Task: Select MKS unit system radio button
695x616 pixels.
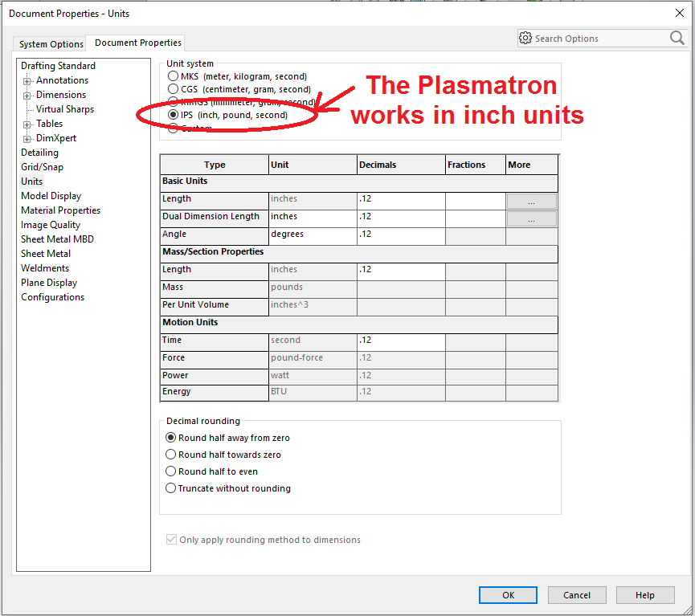Action: (x=173, y=76)
